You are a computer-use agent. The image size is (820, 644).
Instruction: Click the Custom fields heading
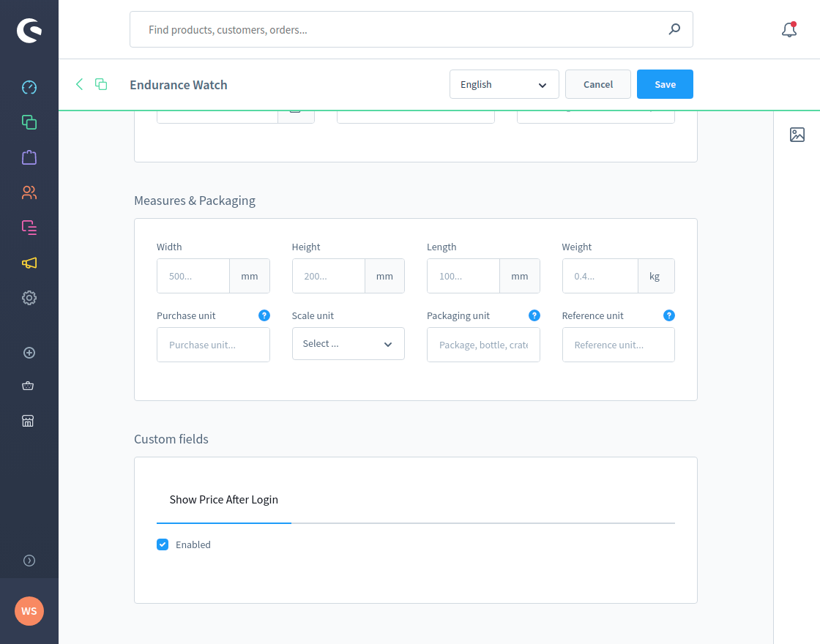click(171, 439)
